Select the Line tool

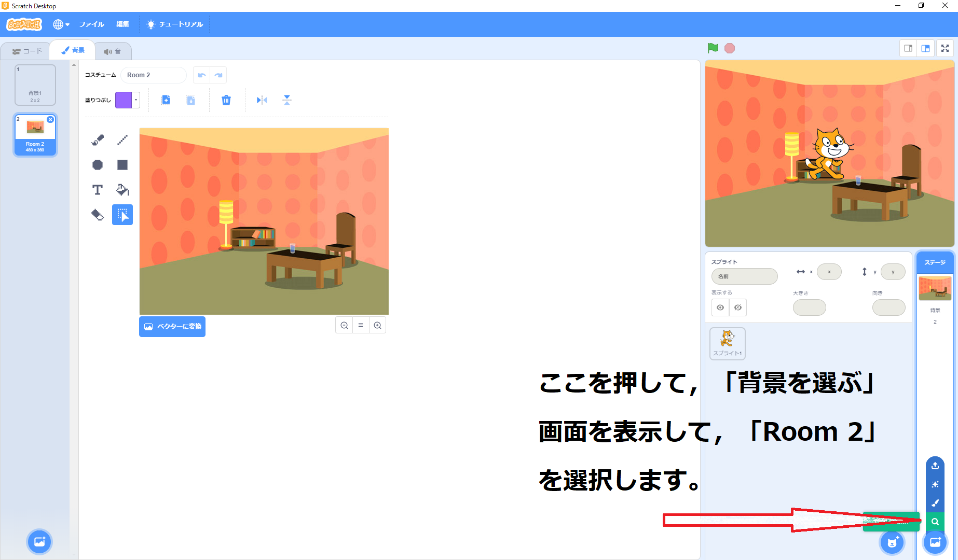(x=122, y=140)
